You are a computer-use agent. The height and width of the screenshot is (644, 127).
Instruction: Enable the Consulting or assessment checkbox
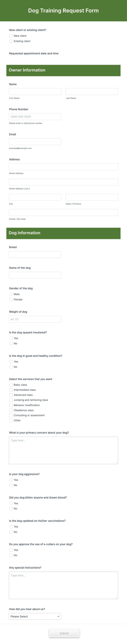11,415
